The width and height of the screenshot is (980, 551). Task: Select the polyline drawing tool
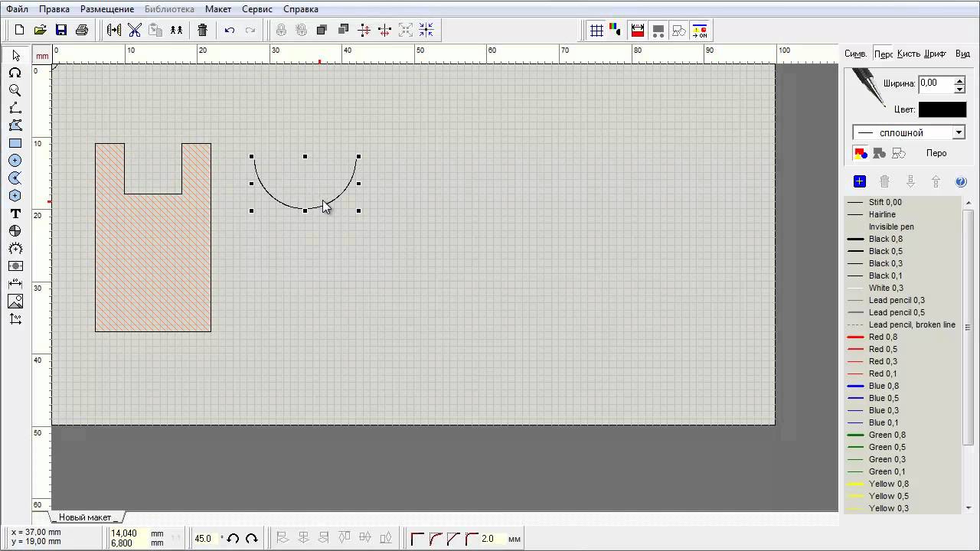pyautogui.click(x=15, y=108)
